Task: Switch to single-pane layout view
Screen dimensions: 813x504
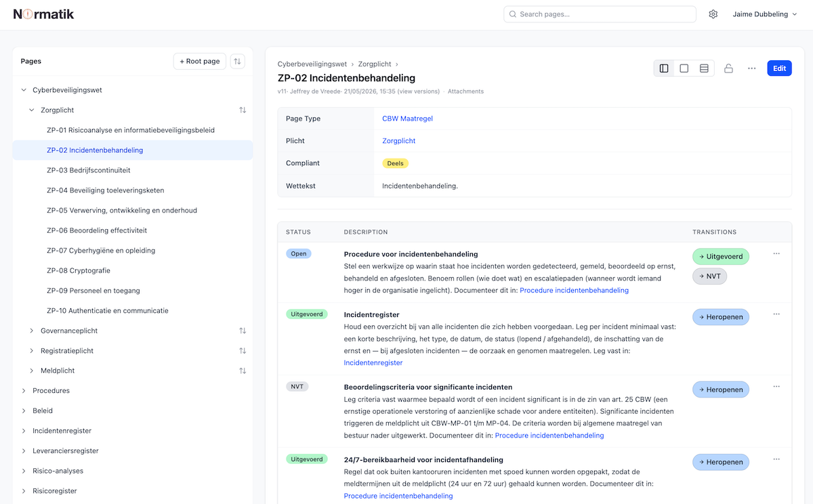Action: point(684,68)
